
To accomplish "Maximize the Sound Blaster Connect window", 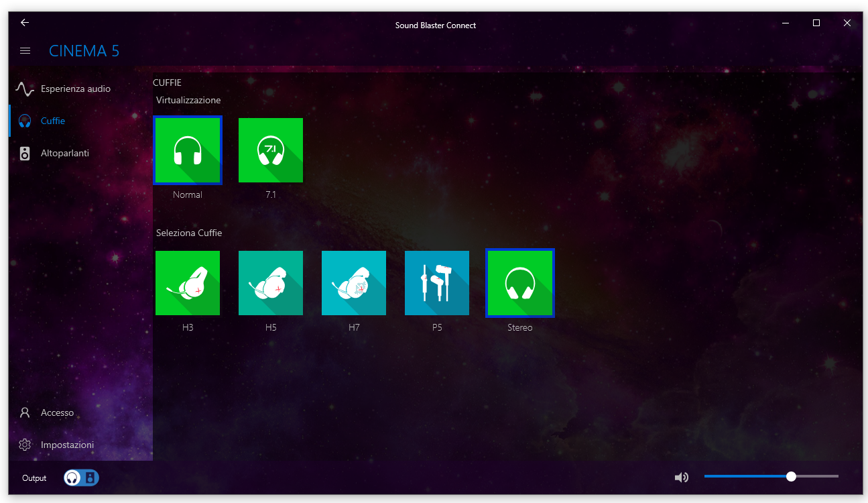I will point(816,23).
